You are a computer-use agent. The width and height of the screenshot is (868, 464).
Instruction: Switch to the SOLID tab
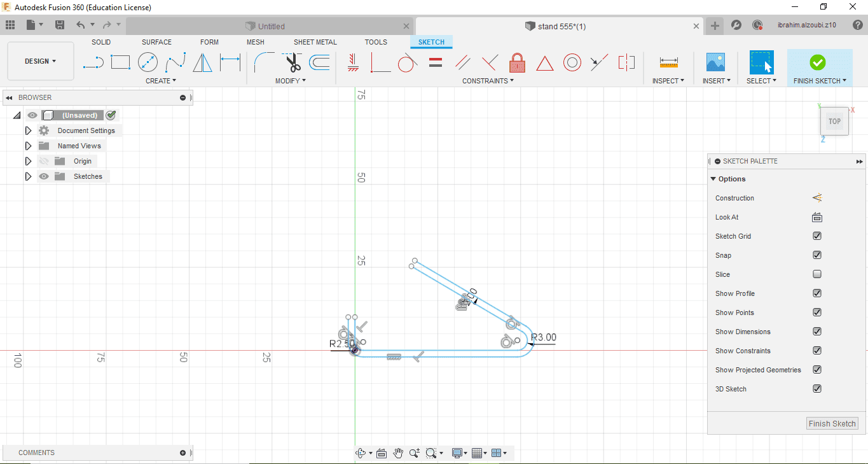coord(101,42)
